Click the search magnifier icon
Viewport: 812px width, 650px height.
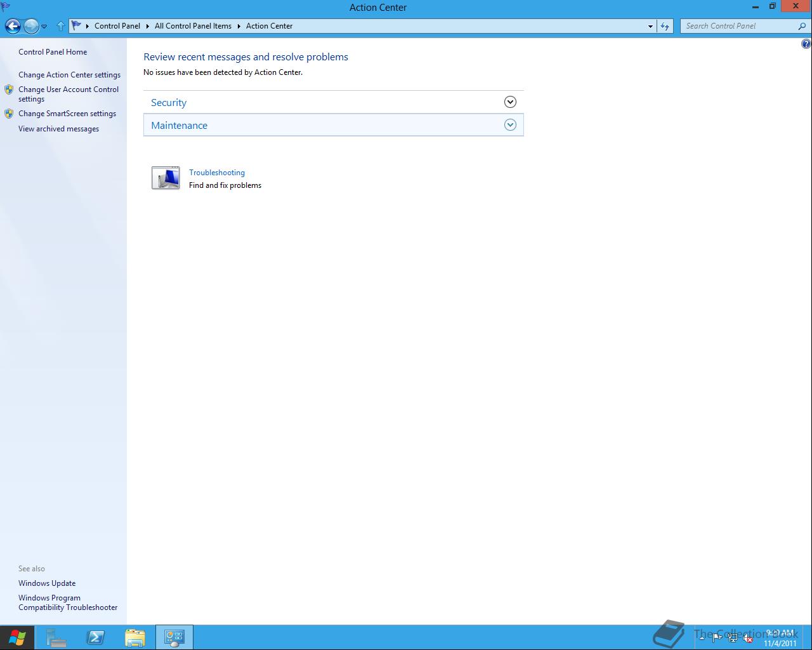tap(802, 26)
